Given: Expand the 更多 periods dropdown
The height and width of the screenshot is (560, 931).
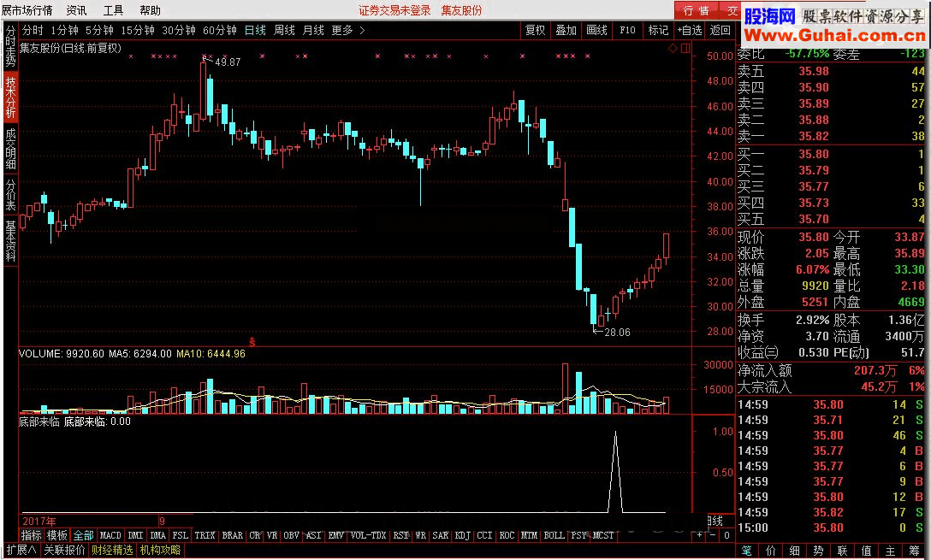Looking at the screenshot, I should coord(347,30).
